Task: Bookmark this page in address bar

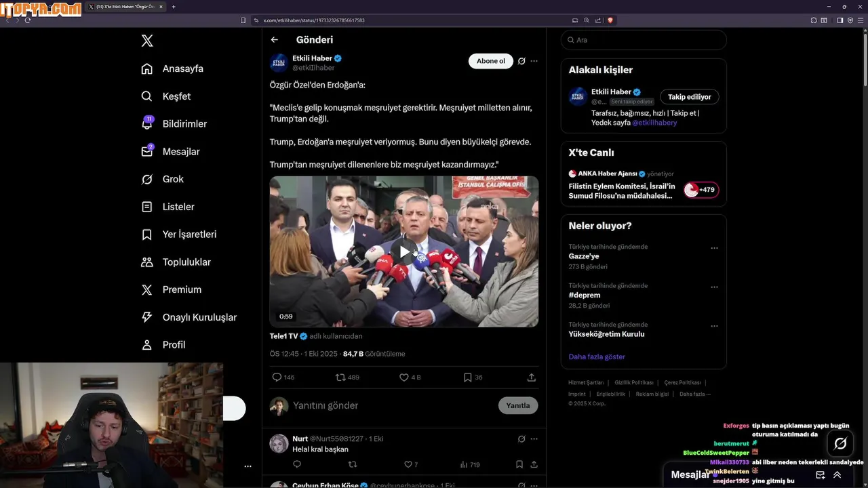Action: 243,20
